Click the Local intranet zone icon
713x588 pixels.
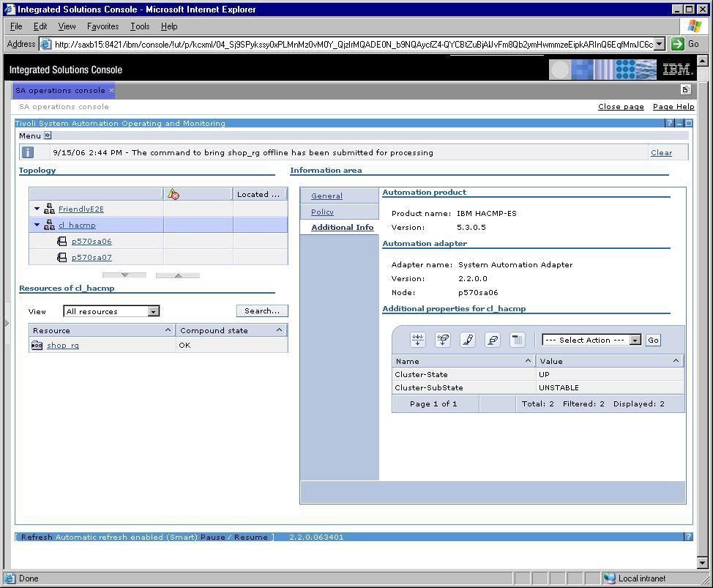(x=609, y=578)
